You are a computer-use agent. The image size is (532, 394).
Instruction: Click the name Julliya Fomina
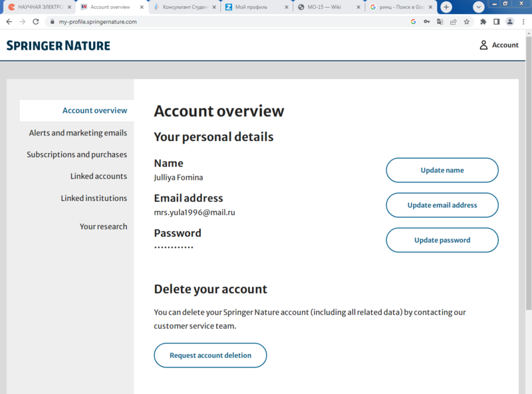[178, 178]
